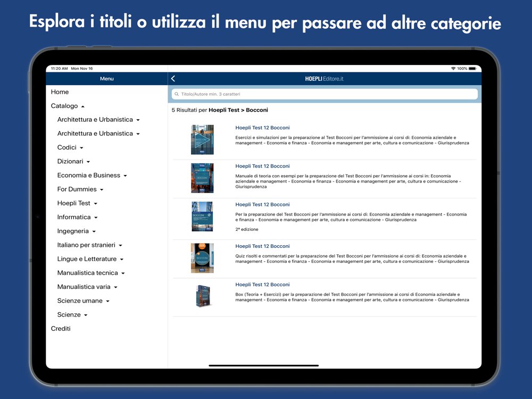Tap the Wi-Fi status icon
532x399 pixels.
pyautogui.click(x=453, y=69)
